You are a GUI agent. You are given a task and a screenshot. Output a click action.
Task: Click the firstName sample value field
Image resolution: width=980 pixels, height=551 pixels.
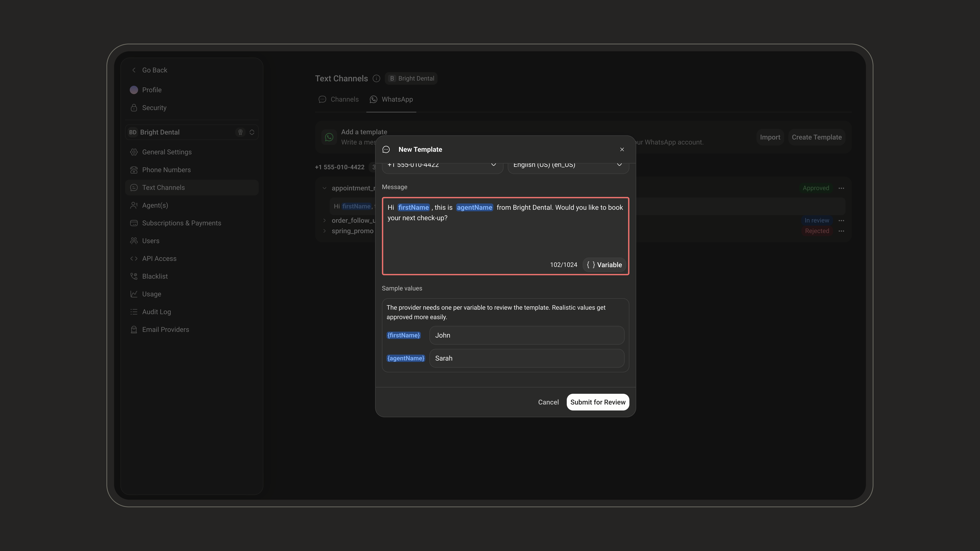(x=527, y=335)
